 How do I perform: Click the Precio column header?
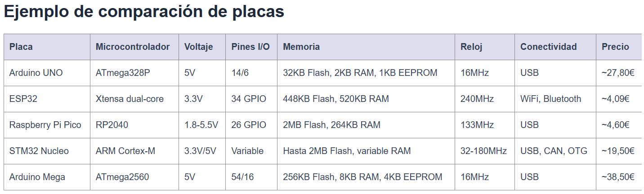point(615,47)
